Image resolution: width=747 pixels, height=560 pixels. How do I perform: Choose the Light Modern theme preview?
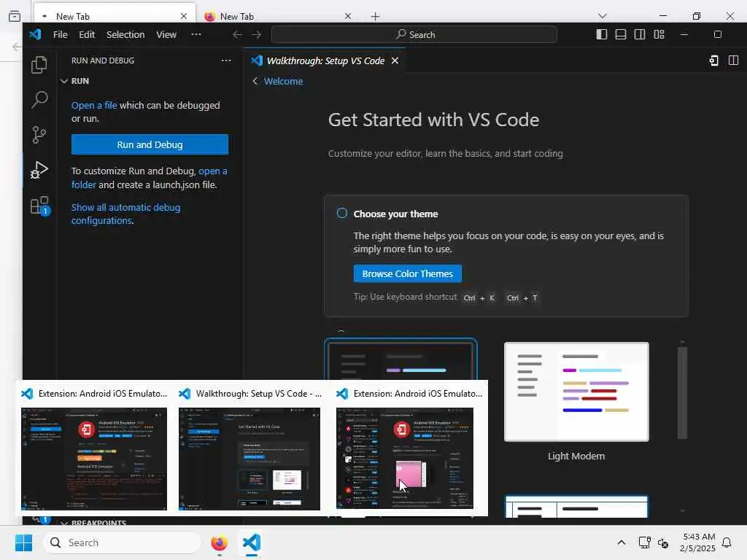(576, 392)
